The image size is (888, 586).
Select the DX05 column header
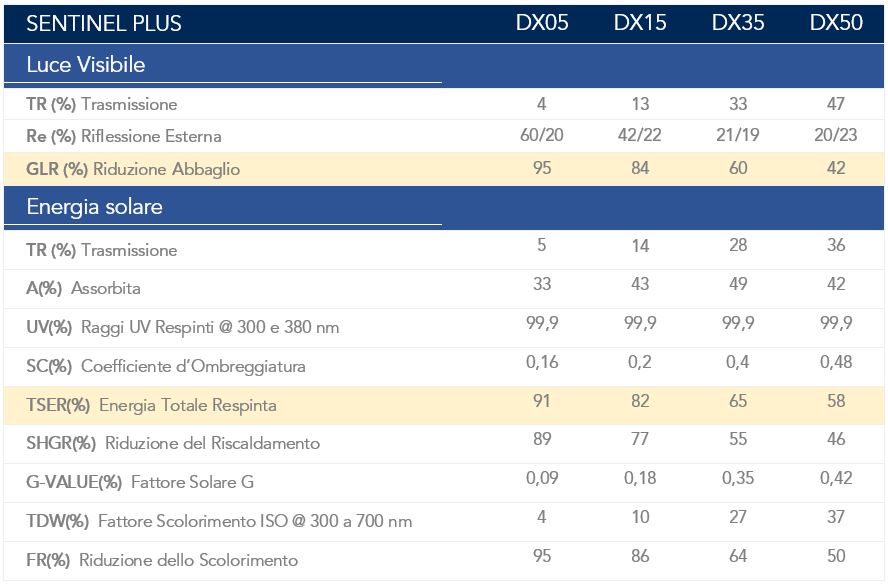tap(542, 23)
